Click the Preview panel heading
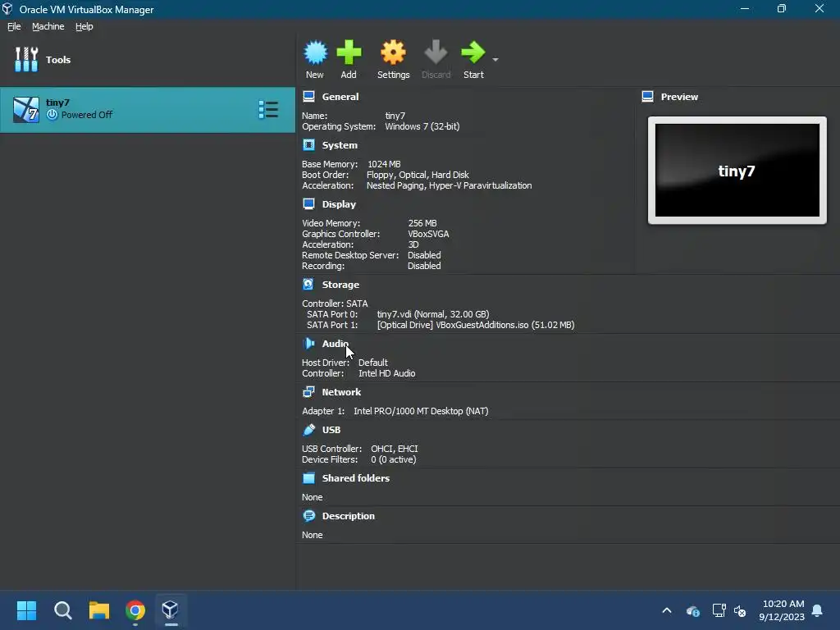Screen dimensions: 840x630 click(679, 97)
